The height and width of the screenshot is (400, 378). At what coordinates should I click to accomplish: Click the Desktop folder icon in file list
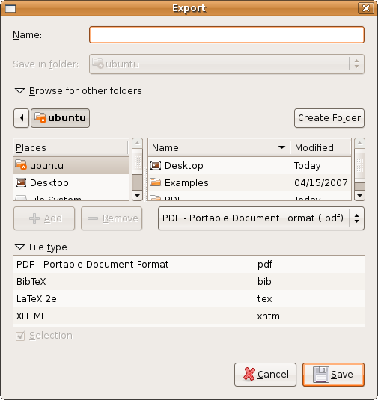point(155,165)
